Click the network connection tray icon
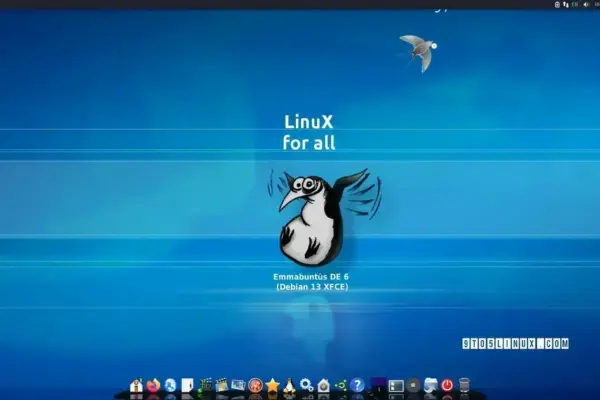This screenshot has height=400, width=600. coord(566,5)
